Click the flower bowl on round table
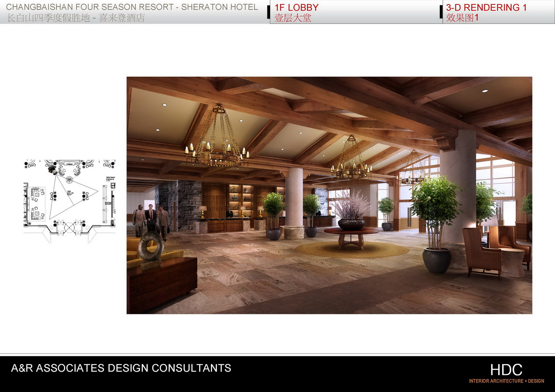The image size is (555, 392). [x=351, y=223]
